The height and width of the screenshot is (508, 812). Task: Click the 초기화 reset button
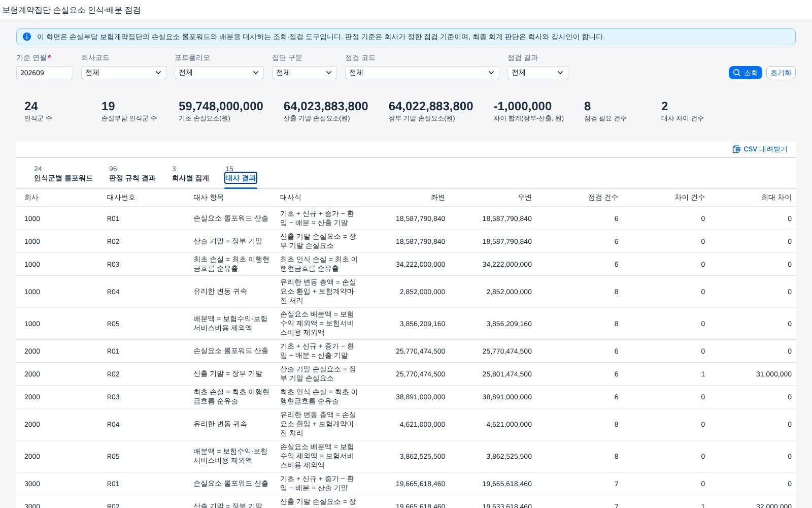tap(781, 73)
